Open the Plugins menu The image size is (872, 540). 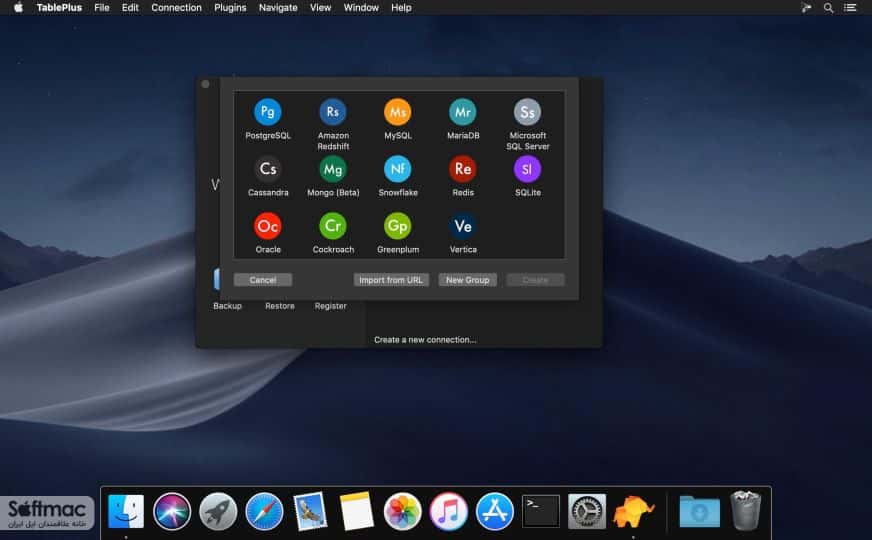coord(230,8)
